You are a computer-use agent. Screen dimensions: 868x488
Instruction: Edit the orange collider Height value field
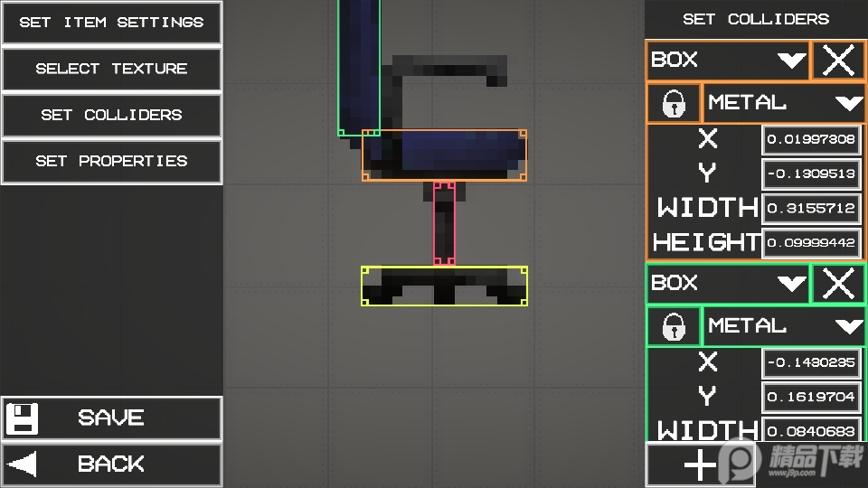(810, 242)
